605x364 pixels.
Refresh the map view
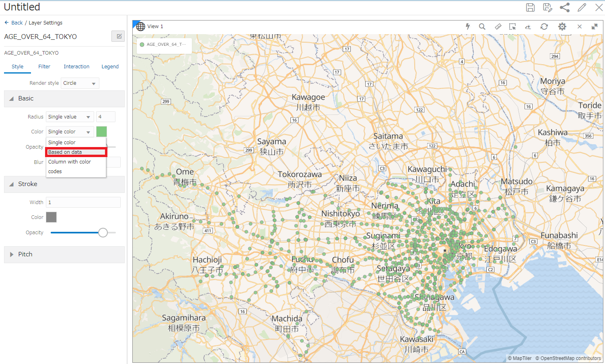pos(544,27)
